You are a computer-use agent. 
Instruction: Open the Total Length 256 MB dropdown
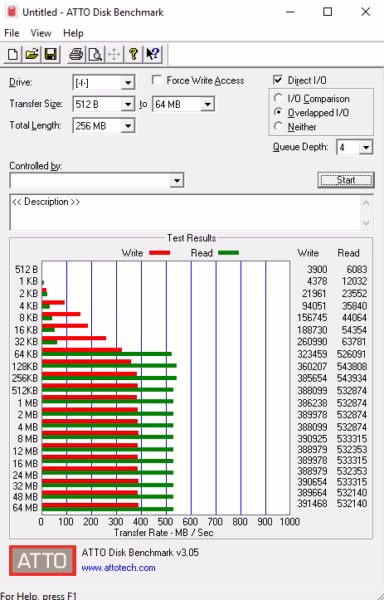[x=128, y=126]
